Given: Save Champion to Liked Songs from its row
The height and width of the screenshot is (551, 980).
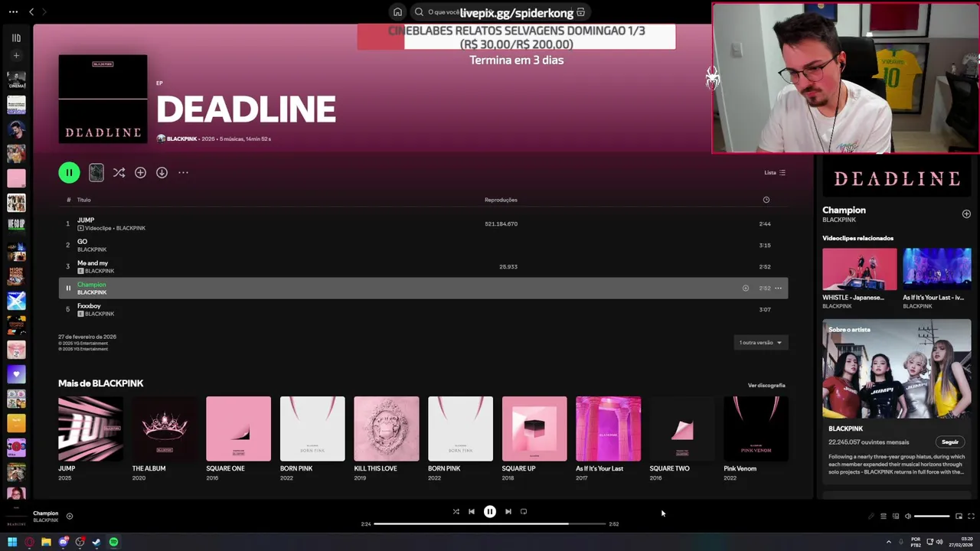Looking at the screenshot, I should [745, 289].
